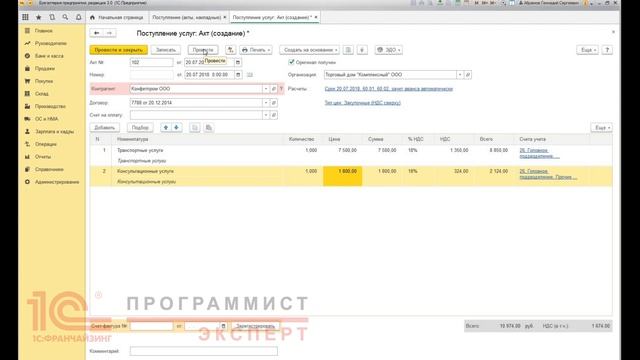Open Отчеты section
The image size is (640, 360).
(43, 157)
